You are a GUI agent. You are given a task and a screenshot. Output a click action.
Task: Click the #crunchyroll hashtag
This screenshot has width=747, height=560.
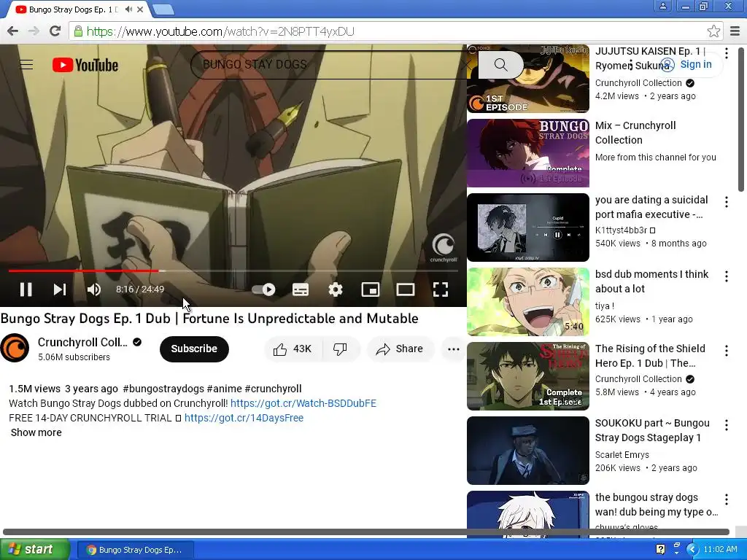coord(273,389)
